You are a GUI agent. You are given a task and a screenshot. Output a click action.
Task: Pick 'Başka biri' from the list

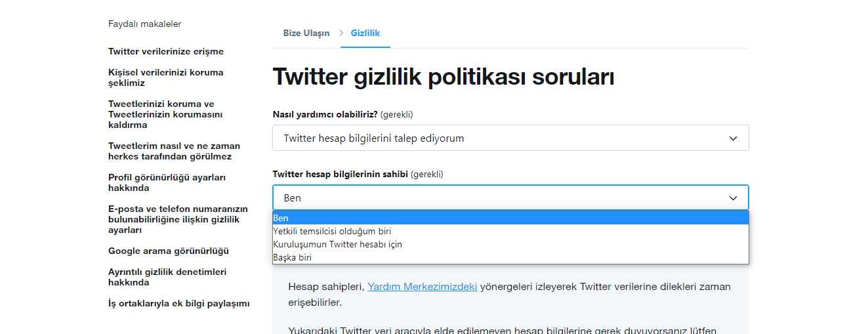[x=293, y=257]
